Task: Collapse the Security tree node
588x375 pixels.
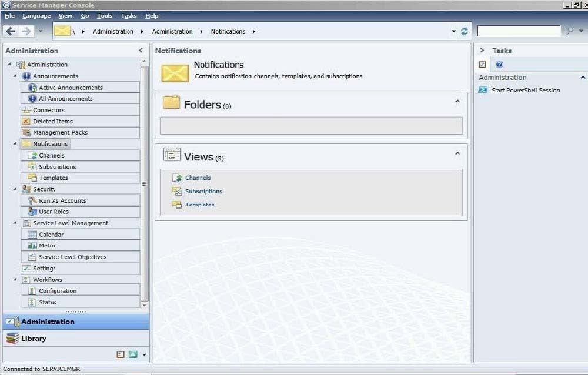Action: coord(15,189)
